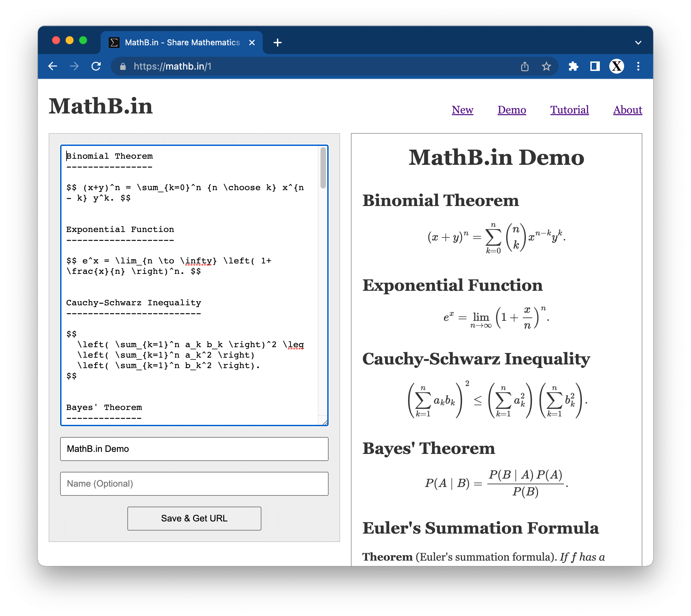Click the rendered exponential limit formula
Viewport: 691px width, 616px height.
[496, 317]
